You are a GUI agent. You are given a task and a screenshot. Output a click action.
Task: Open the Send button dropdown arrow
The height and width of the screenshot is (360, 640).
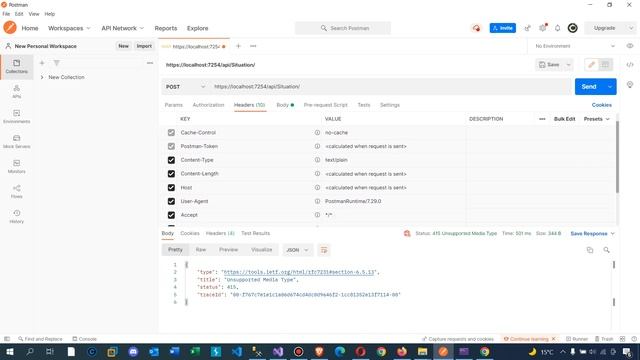(610, 87)
